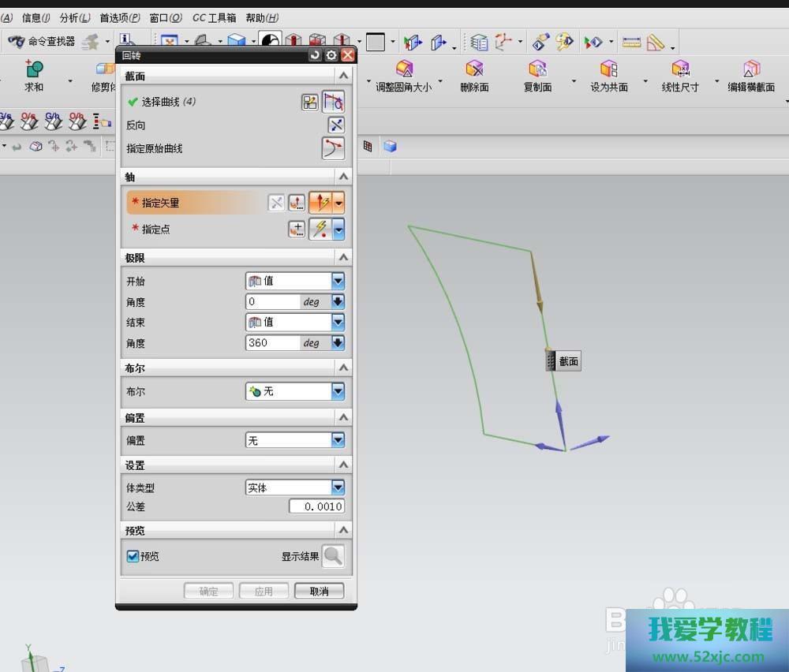Click the Reverse Direction (反向) icon
Image resolution: width=789 pixels, height=672 pixels.
[336, 125]
